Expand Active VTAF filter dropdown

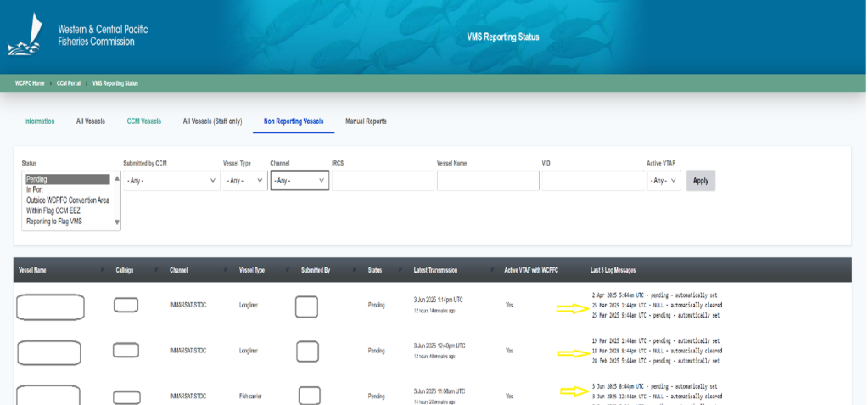(664, 181)
